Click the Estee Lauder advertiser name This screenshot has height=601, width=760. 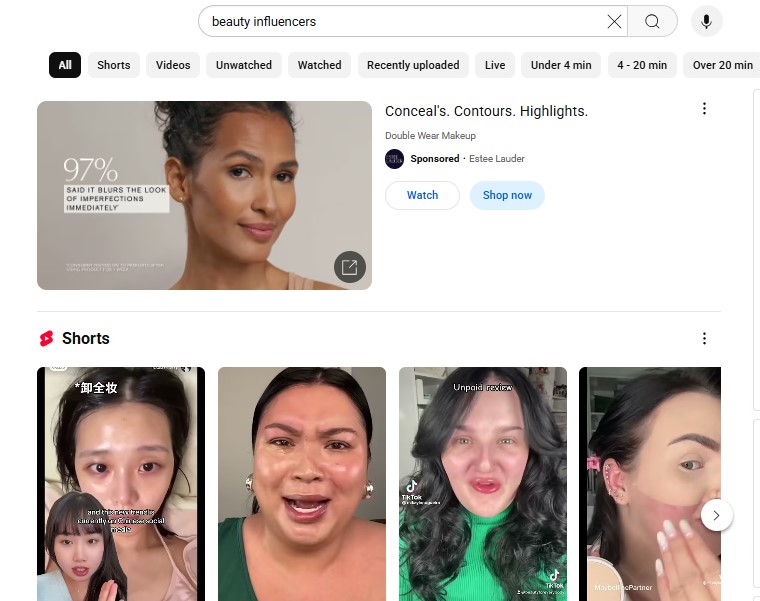coord(497,159)
